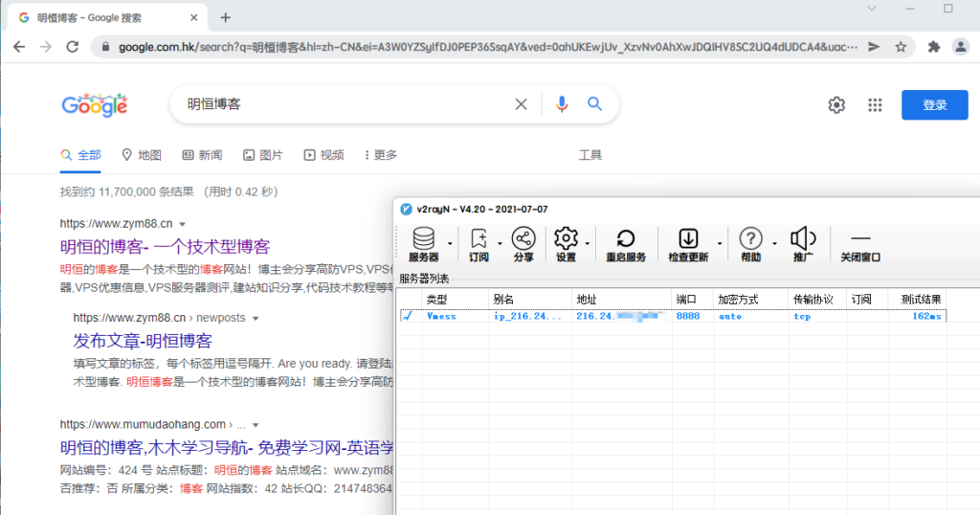Close the 明恒博客 Google search tab
Viewport: 980px width, 515px height.
point(193,17)
